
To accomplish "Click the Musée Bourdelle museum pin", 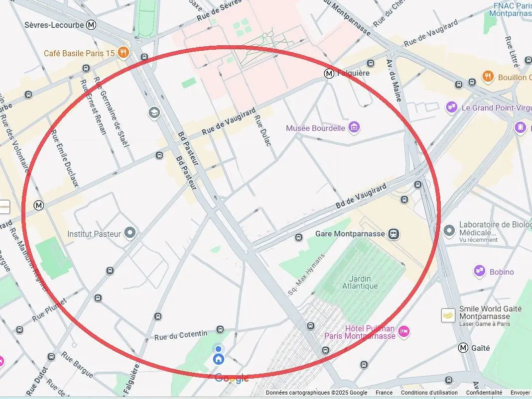I will [x=354, y=128].
